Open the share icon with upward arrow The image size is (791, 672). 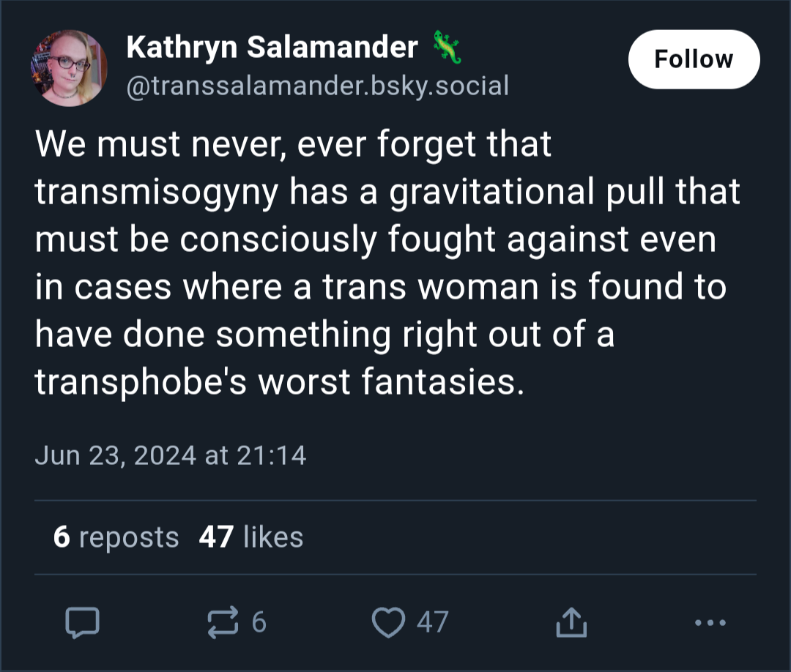[571, 622]
